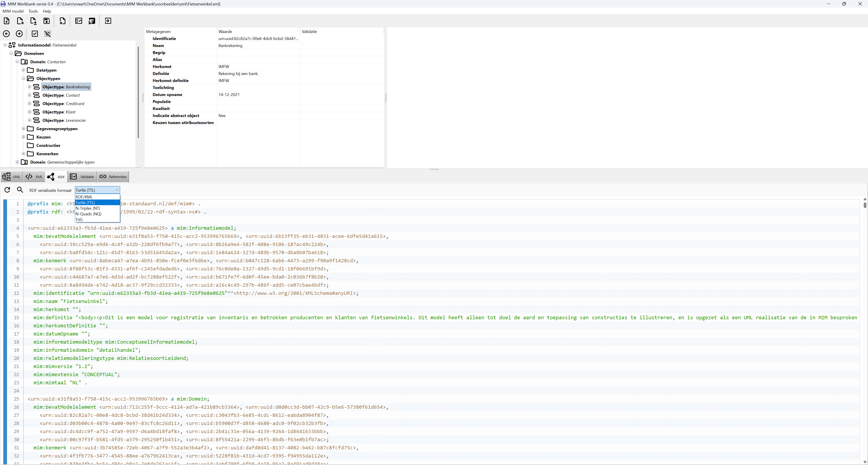Click the new file icon with plus

coord(6,21)
